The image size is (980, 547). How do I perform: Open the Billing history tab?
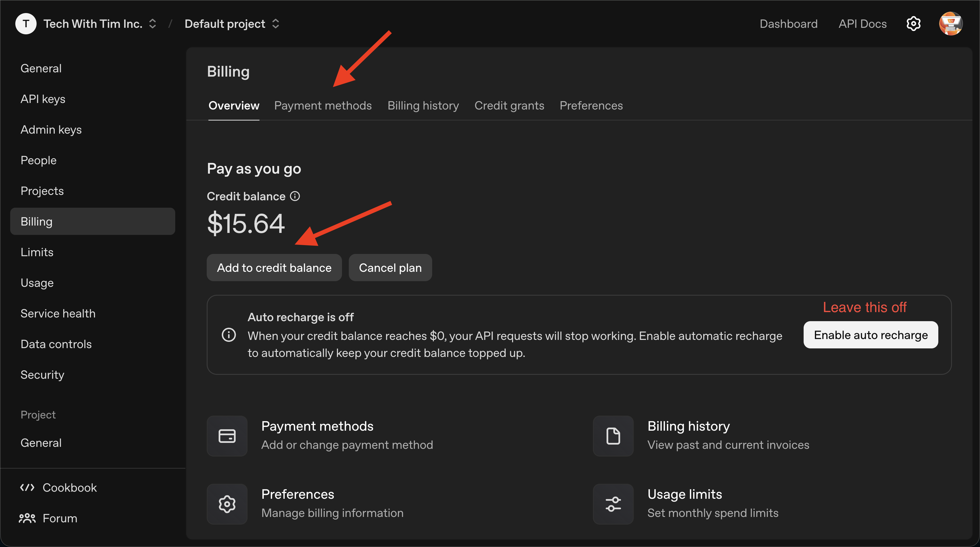(423, 106)
